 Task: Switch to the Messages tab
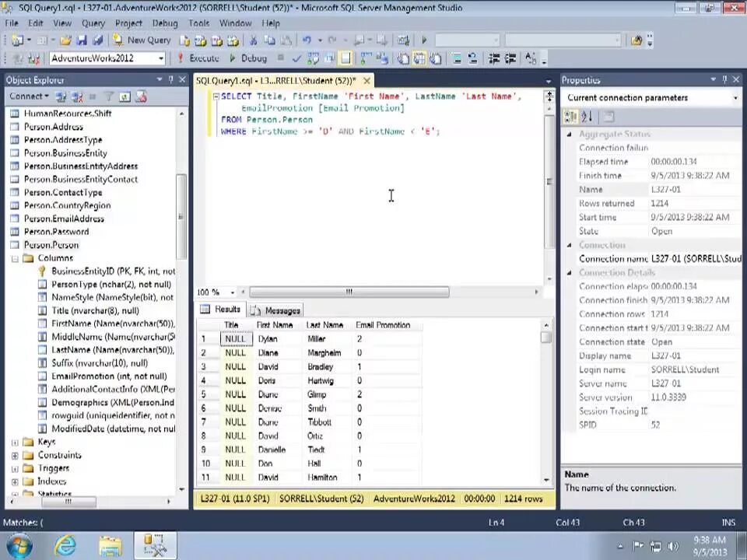tap(275, 310)
